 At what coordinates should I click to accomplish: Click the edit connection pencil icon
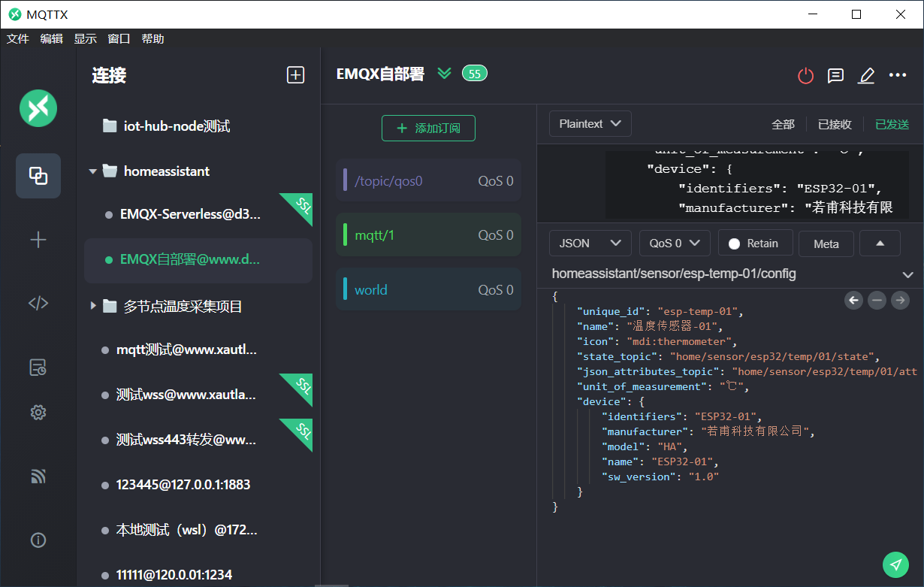(866, 75)
